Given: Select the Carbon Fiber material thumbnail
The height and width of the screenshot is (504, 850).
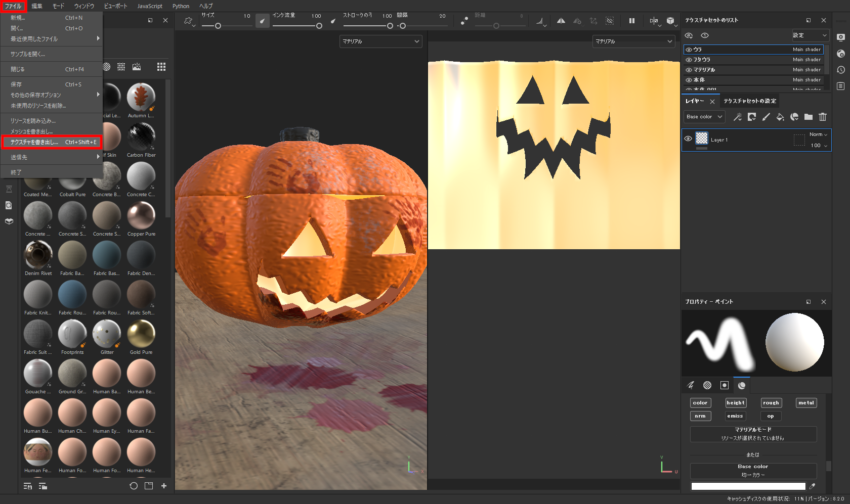Looking at the screenshot, I should (x=141, y=135).
